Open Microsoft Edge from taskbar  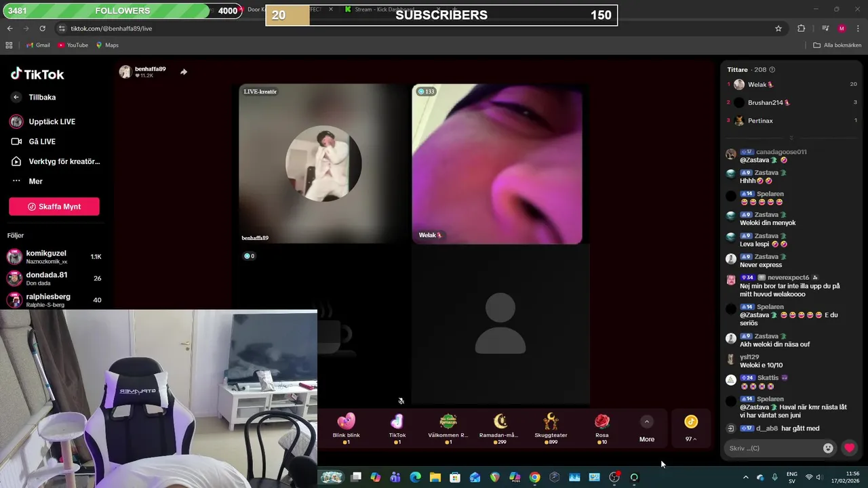coord(415,477)
